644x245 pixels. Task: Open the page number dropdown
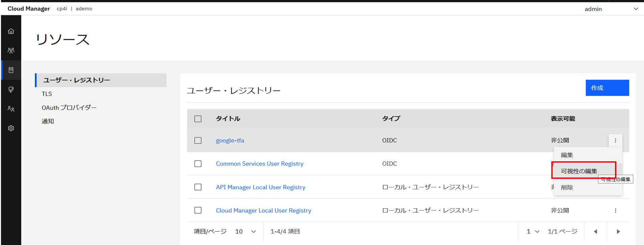(533, 232)
